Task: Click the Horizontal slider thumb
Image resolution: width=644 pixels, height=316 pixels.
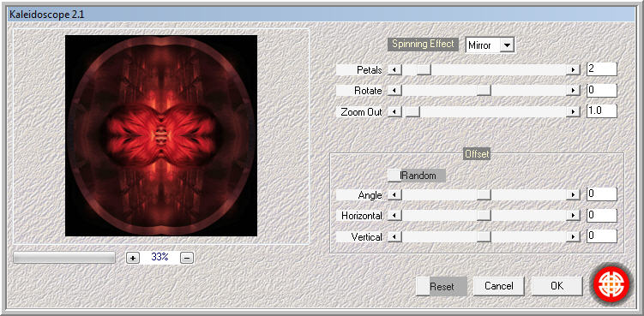Action: [x=485, y=216]
